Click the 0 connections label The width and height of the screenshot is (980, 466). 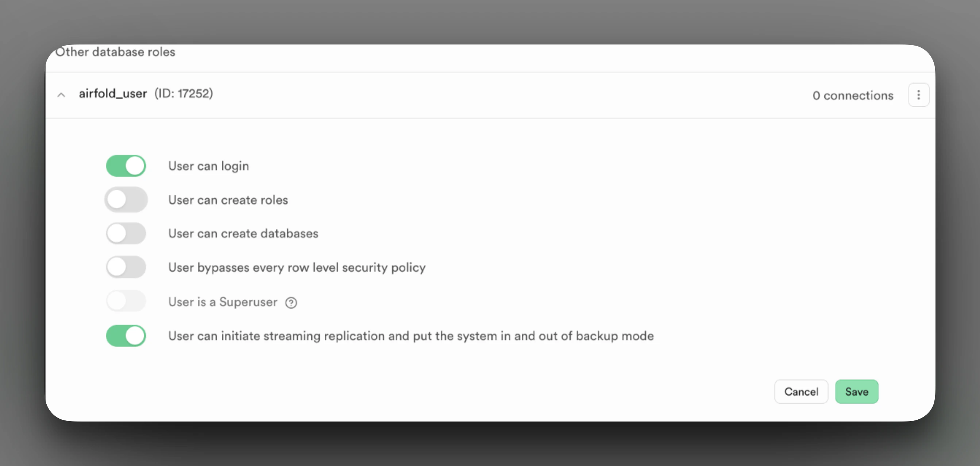[x=853, y=95]
